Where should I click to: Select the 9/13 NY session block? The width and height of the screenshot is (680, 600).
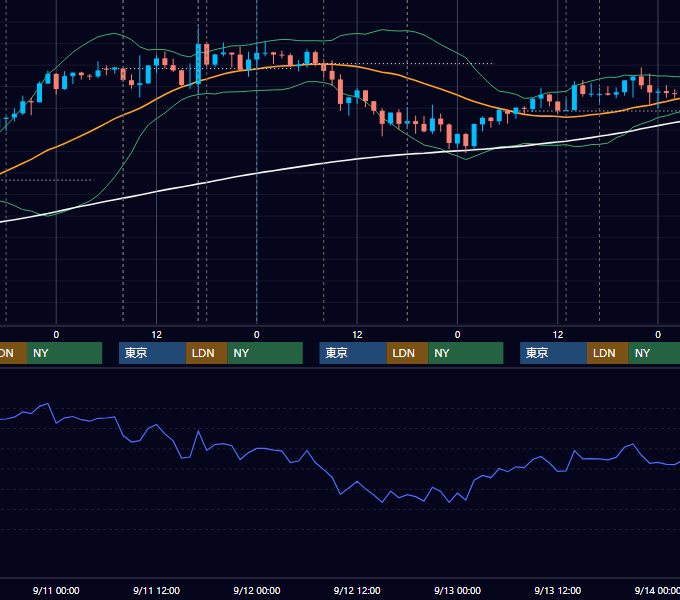click(654, 353)
